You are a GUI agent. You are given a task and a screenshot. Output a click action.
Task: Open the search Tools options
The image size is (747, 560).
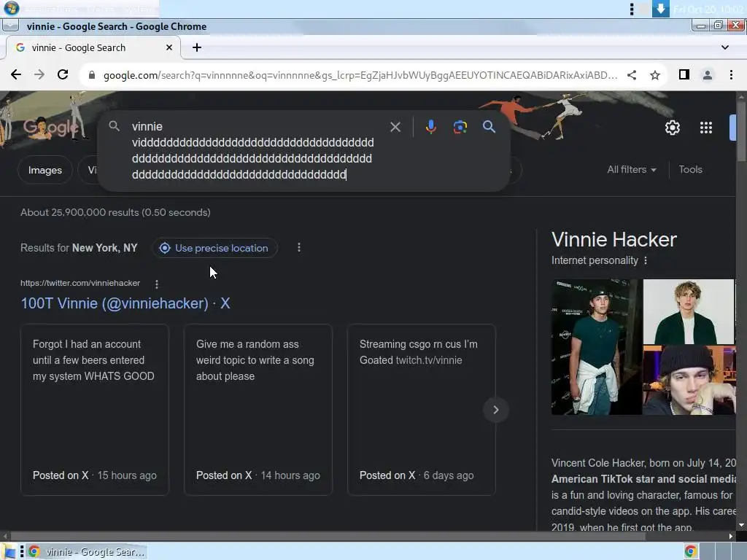click(x=690, y=169)
